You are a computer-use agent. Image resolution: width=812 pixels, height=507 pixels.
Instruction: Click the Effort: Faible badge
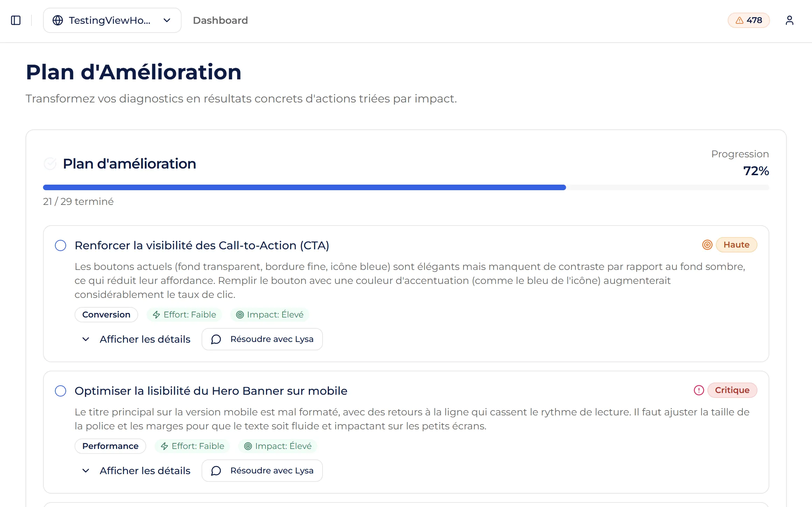pos(184,314)
